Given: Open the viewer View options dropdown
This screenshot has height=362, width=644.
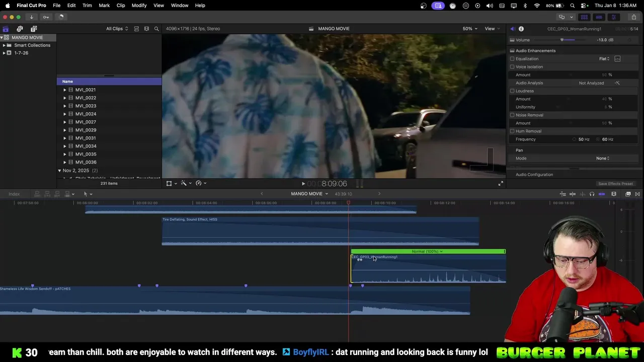Looking at the screenshot, I should [x=492, y=29].
